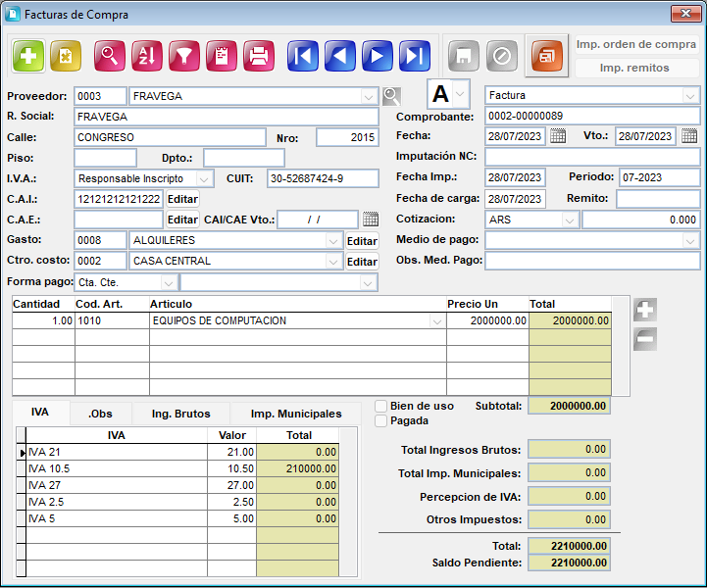Expand the Cta. Cte. forma pago dropdown
Image resolution: width=707 pixels, height=588 pixels.
click(x=169, y=283)
